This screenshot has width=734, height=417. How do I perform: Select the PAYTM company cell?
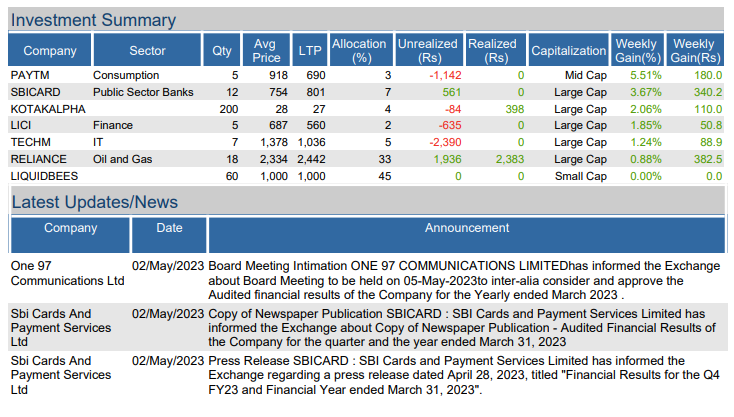click(30, 75)
